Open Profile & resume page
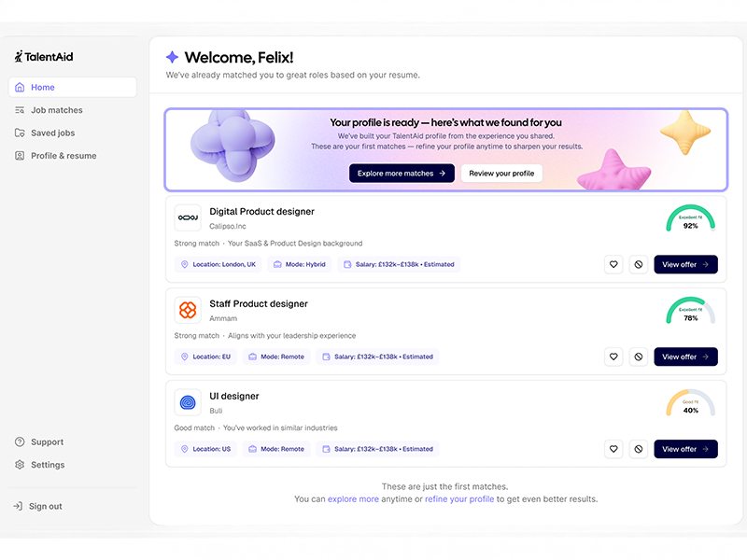 click(63, 156)
